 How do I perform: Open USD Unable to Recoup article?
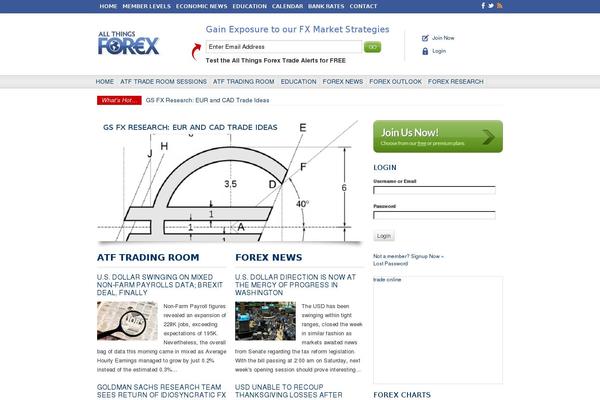click(x=289, y=391)
